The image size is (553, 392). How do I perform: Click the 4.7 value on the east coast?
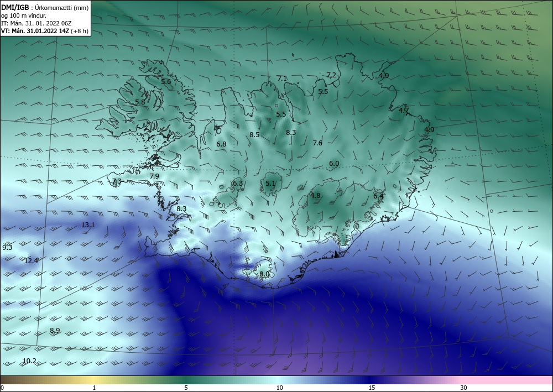pos(404,111)
